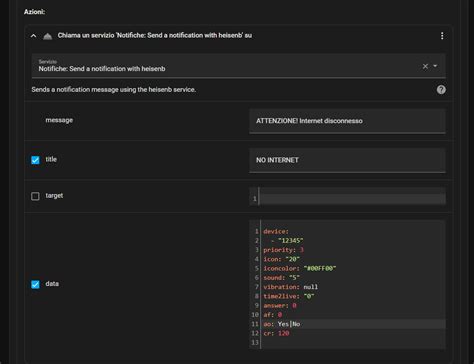Place cursor on empty line 13
The image size is (474, 364).
[352, 342]
